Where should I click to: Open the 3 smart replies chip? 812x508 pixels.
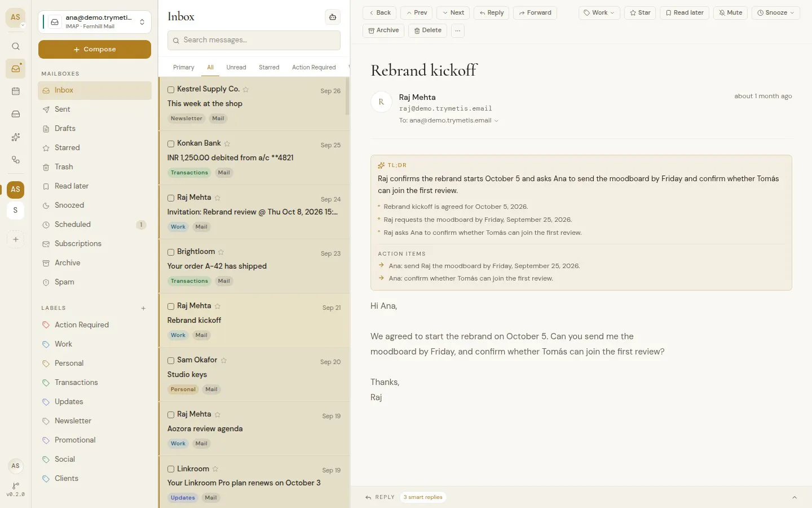click(423, 497)
